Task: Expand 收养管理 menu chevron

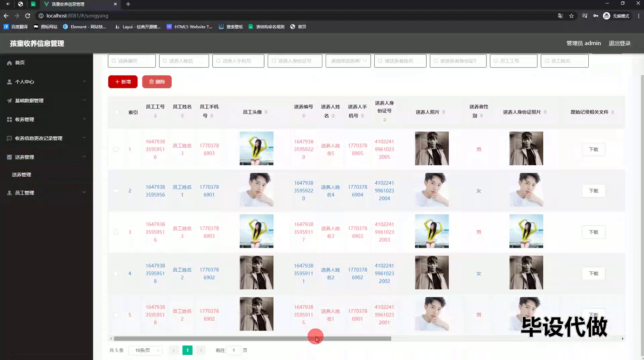Action: click(84, 119)
